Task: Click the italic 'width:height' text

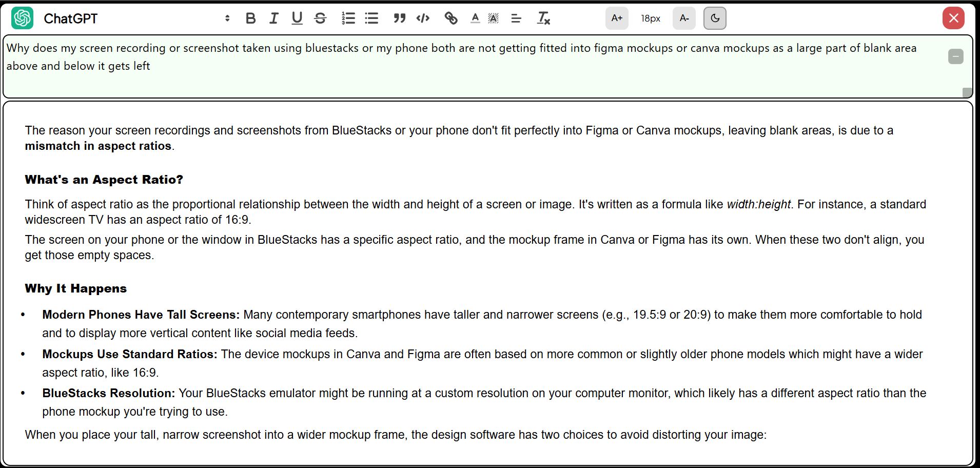Action: (x=759, y=204)
